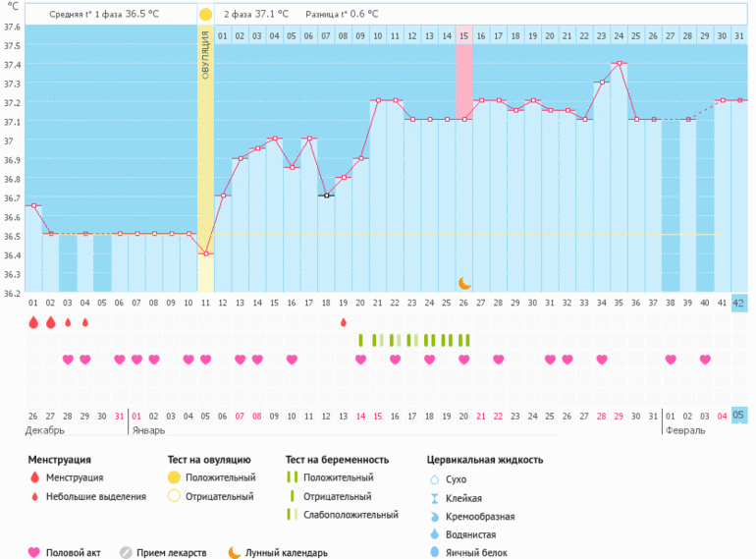Screen dimensions: 756x559
Task: Click the 'Прием лекарств' pill legend icon
Action: [x=126, y=552]
